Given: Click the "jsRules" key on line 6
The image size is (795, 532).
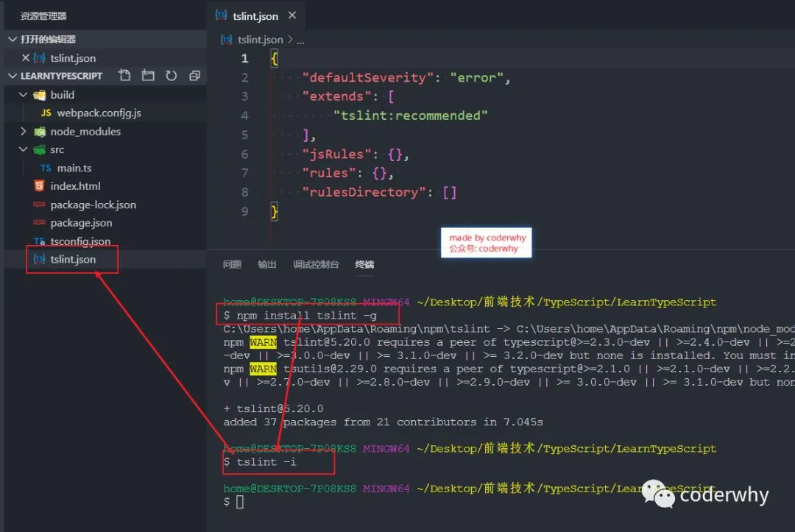Looking at the screenshot, I should [x=336, y=154].
